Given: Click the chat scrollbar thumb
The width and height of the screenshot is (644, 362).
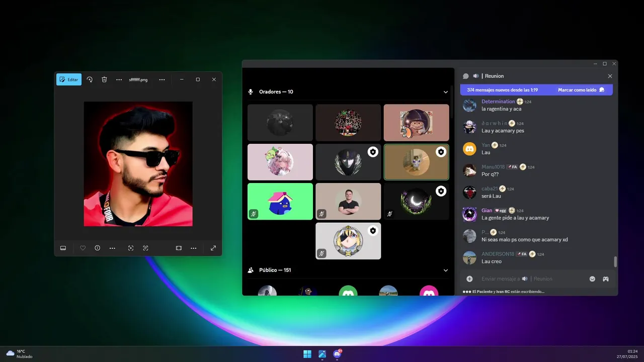Looking at the screenshot, I should 615,261.
